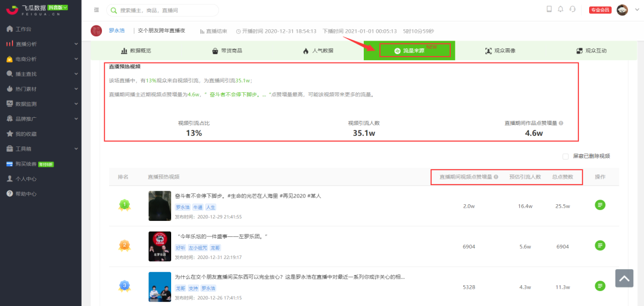Click the 专业会员 badge
644x306 pixels.
pos(600,10)
